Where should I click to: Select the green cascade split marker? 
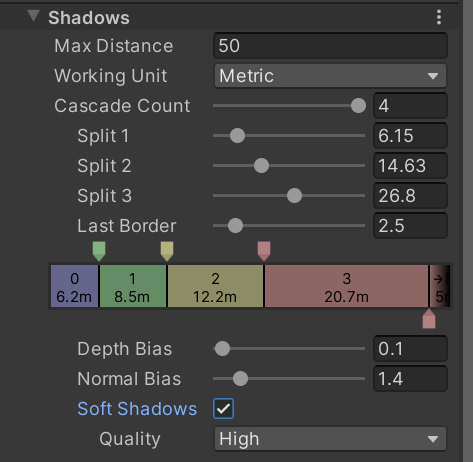point(99,251)
